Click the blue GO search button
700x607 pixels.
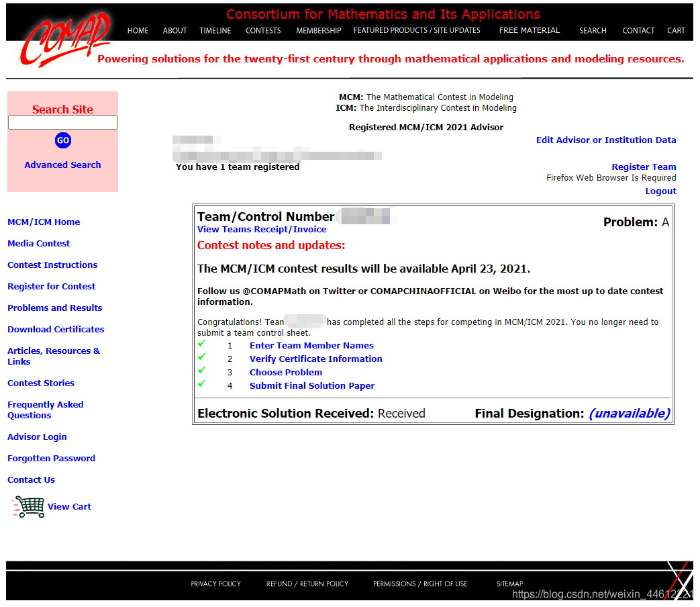tap(63, 140)
